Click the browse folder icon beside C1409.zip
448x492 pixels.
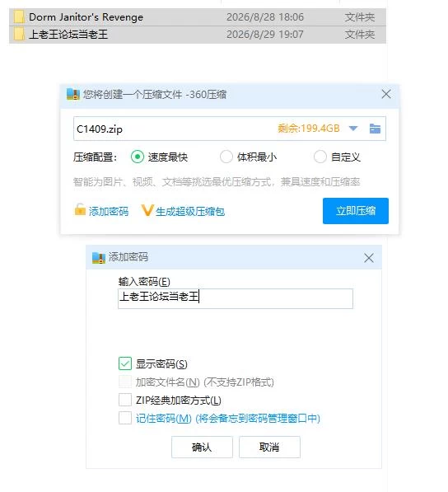375,129
